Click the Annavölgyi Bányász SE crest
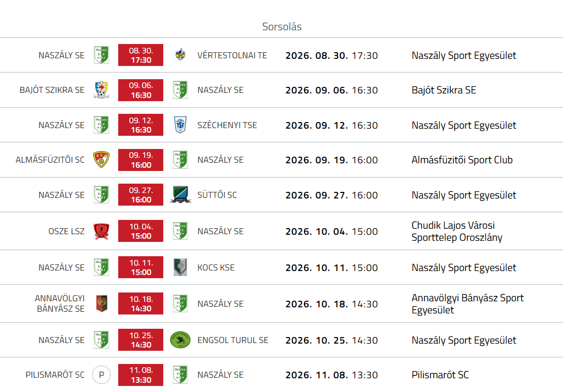Screen dimensions: 563x392 [102, 303]
